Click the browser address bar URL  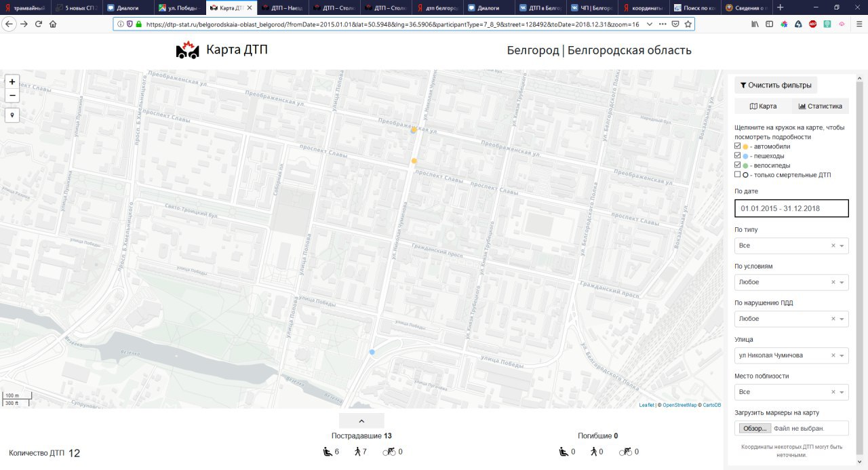(392, 24)
